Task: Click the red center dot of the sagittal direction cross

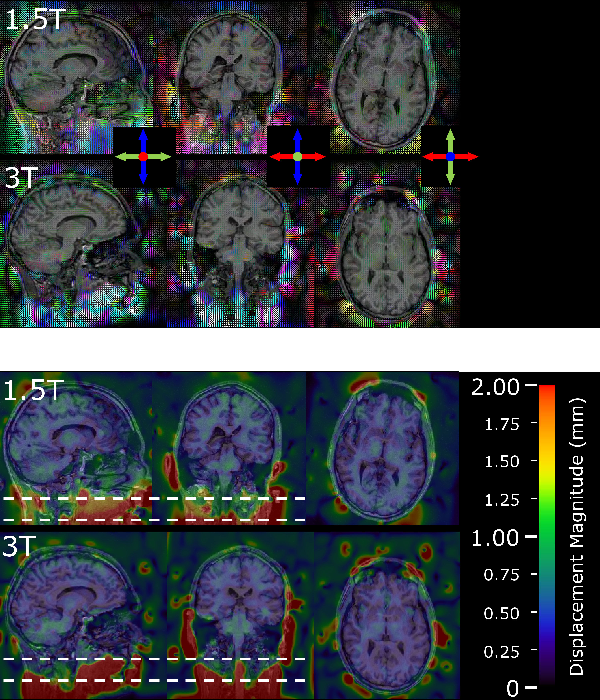Action: point(143,157)
